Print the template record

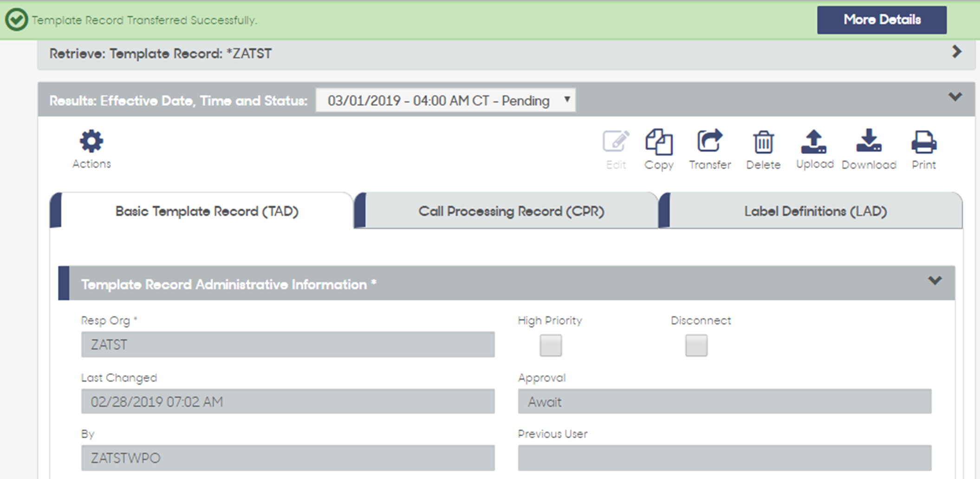[924, 149]
